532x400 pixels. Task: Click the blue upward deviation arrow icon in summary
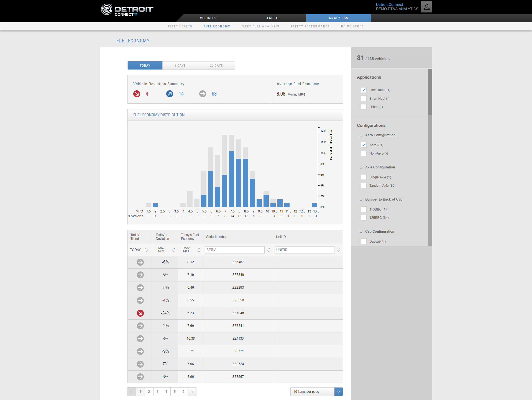pos(170,94)
